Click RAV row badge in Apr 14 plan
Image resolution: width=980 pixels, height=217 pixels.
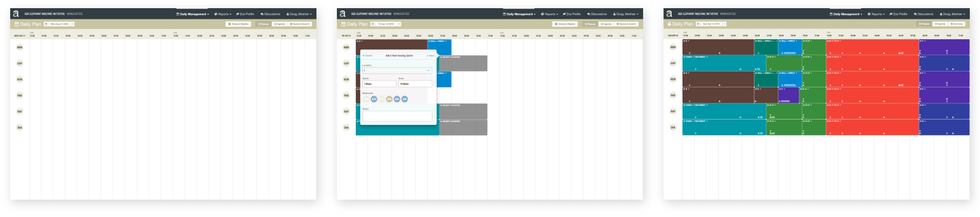point(673,111)
